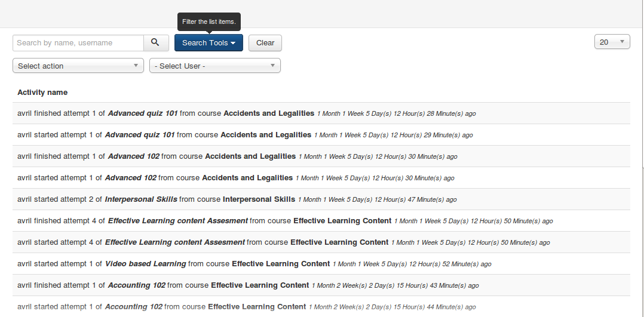The width and height of the screenshot is (644, 317).
Task: Click Advanced quiz 101 in the started attempt row
Action: point(140,135)
